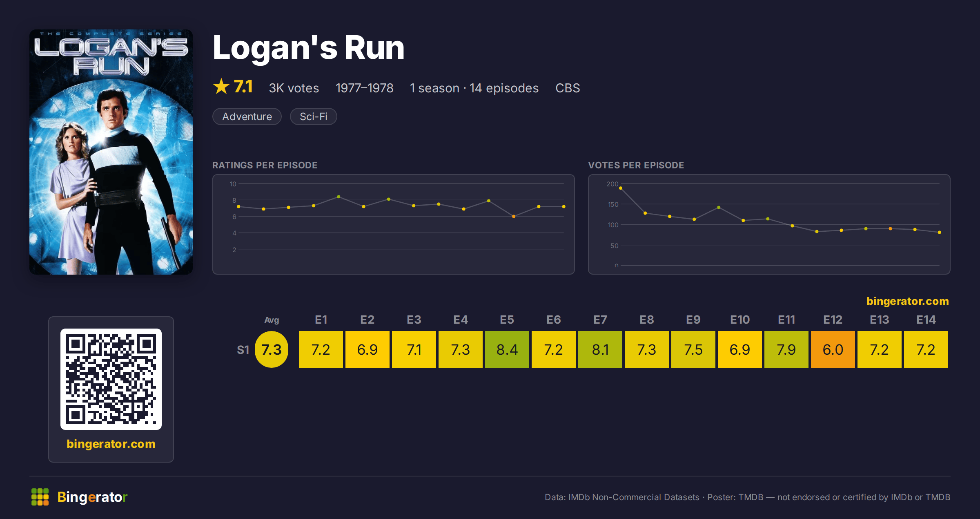This screenshot has height=519, width=980.
Task: Click the orange low point in the ratings chart
Action: click(514, 216)
